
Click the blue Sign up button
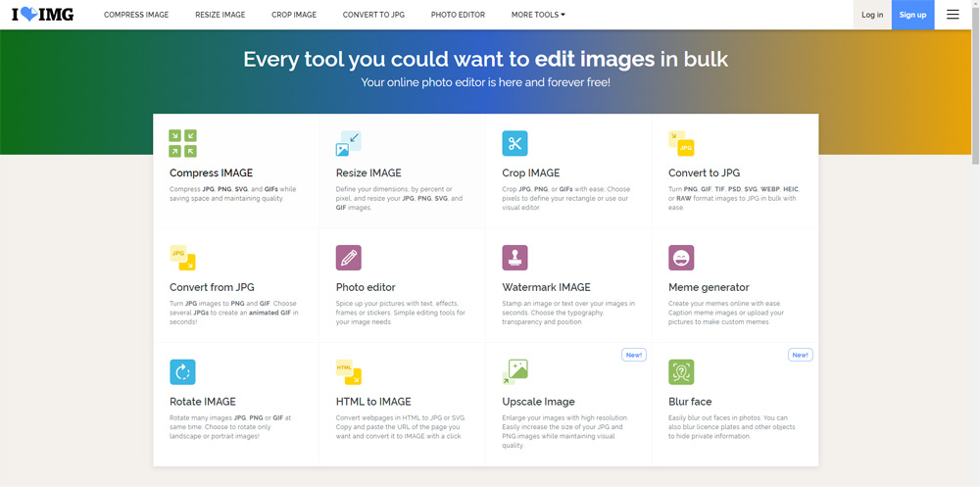point(912,15)
